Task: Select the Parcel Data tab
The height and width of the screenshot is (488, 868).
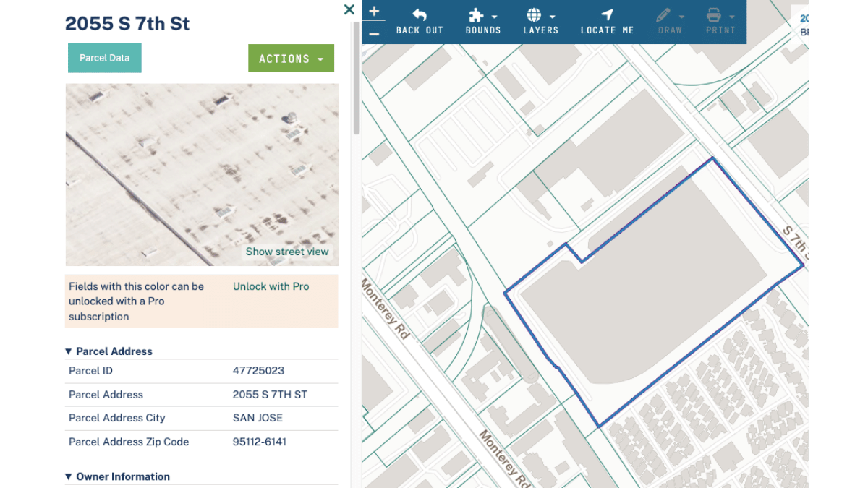Action: click(x=105, y=59)
